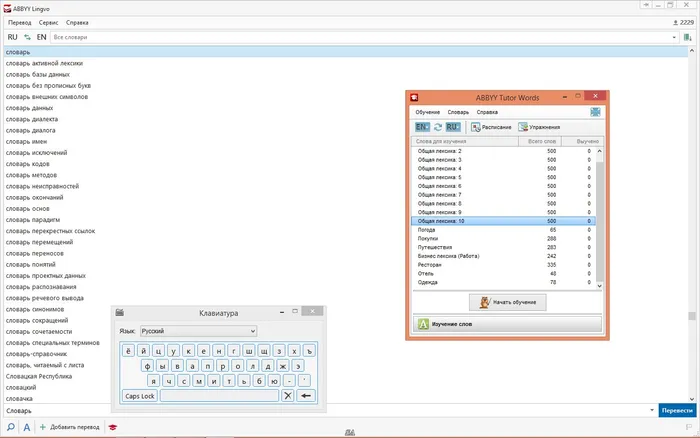Click the space bar on virtual keyboard
700x438 pixels.
(220, 396)
